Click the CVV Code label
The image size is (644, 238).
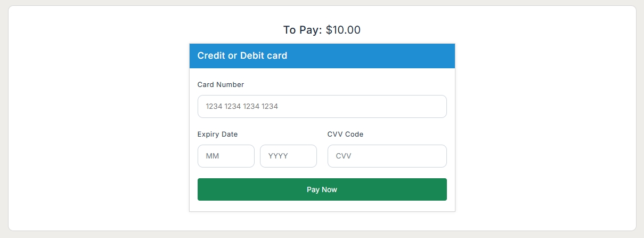[345, 134]
